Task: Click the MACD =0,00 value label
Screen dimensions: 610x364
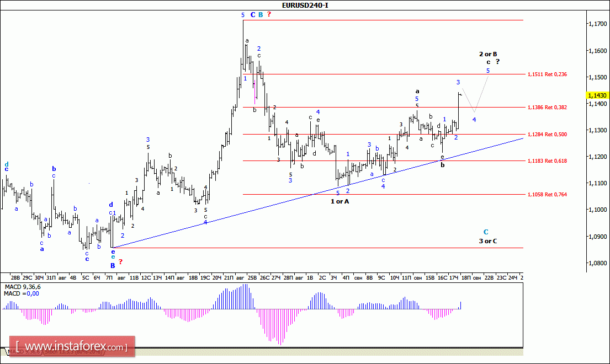Action: [22, 294]
